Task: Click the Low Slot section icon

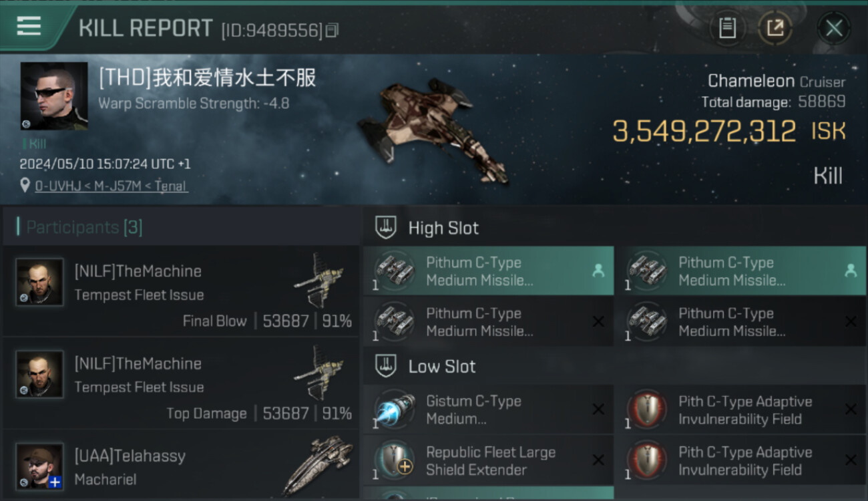Action: tap(385, 366)
